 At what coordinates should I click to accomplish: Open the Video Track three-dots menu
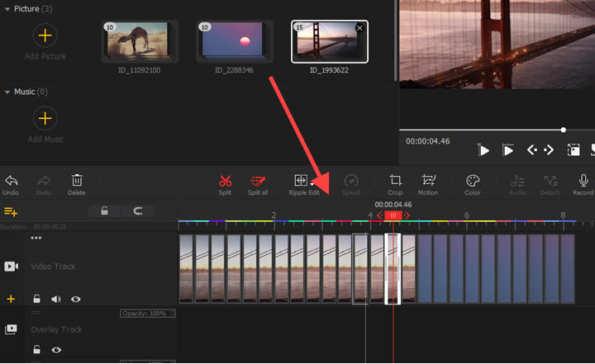(x=36, y=238)
